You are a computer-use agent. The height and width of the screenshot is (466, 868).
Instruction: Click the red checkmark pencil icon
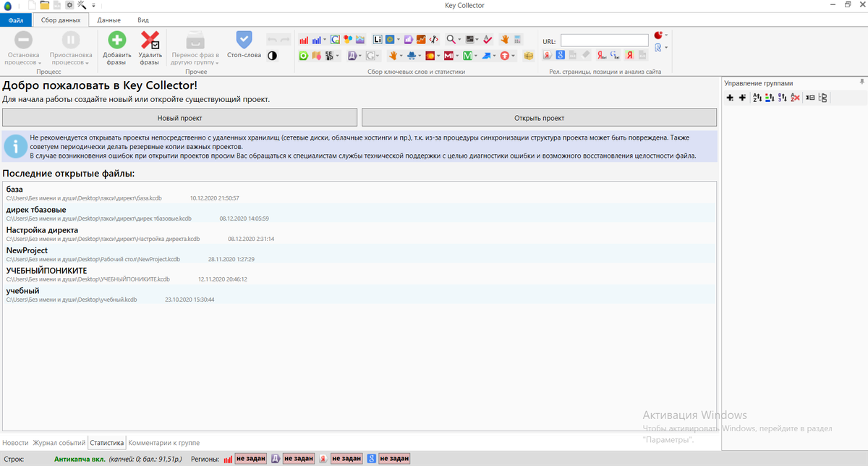[488, 40]
